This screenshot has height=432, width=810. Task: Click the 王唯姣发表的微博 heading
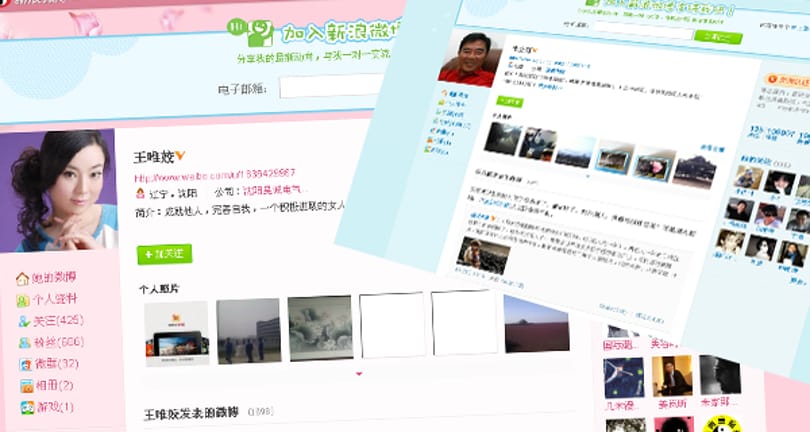click(x=191, y=413)
